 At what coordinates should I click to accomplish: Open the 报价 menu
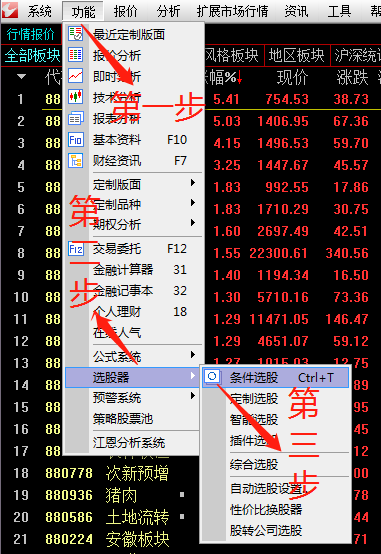click(125, 11)
